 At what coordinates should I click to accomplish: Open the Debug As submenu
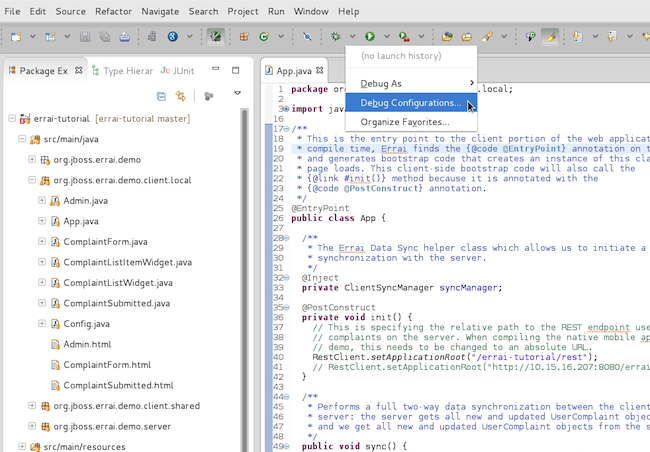coord(411,83)
